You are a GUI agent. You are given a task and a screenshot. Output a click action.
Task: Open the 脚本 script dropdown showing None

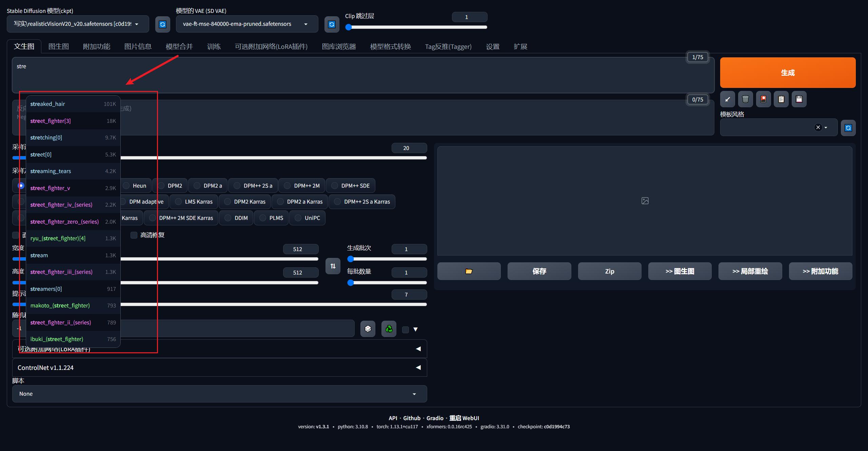pos(219,394)
